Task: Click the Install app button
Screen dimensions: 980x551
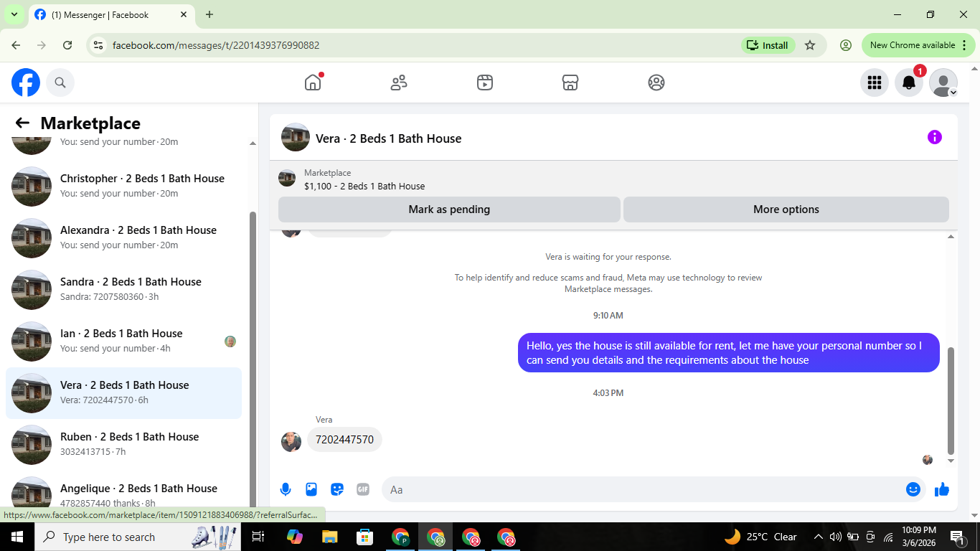Action: tap(768, 45)
